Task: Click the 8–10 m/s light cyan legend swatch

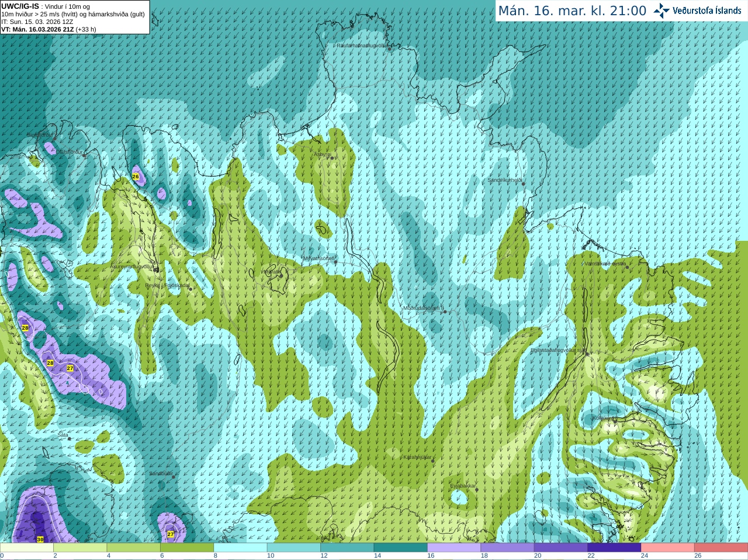Action: (240, 548)
